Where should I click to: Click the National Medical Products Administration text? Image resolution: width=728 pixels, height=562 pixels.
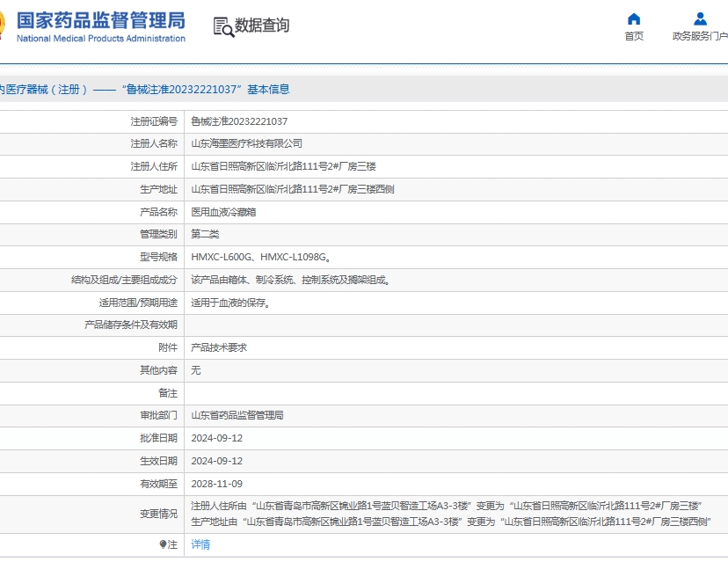101,39
